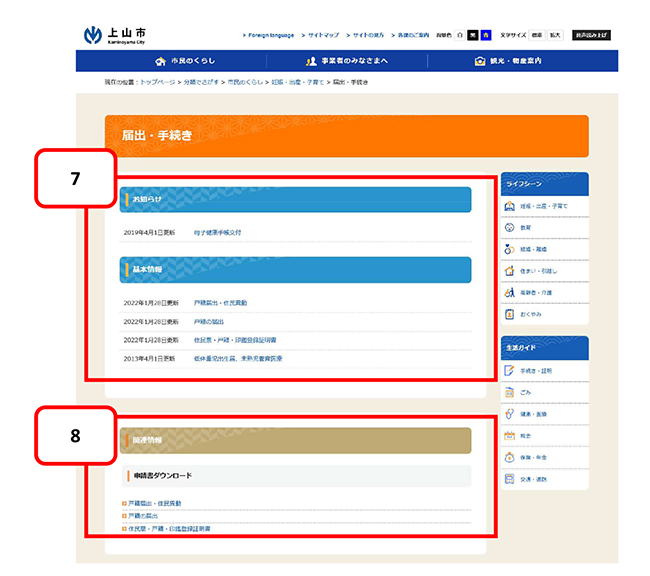
Task: Open the 教育 life scene icon
Action: pos(510,228)
